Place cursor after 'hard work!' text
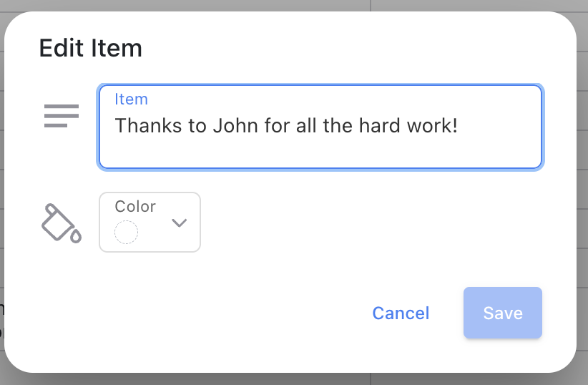Screen dimensions: 588x385 (460, 126)
